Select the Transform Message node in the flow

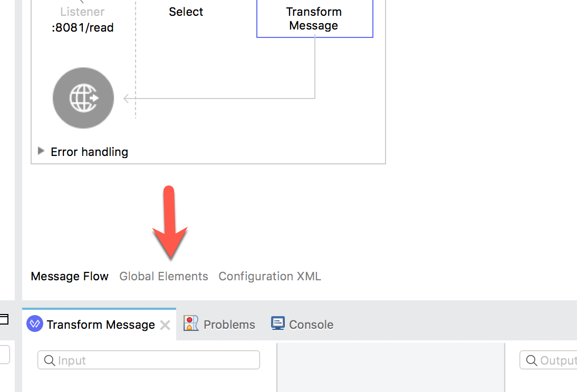(x=314, y=19)
